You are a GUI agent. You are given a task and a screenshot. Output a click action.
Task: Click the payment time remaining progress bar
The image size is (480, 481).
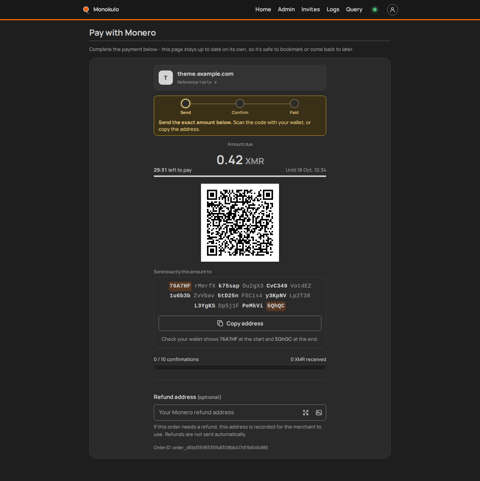click(240, 176)
